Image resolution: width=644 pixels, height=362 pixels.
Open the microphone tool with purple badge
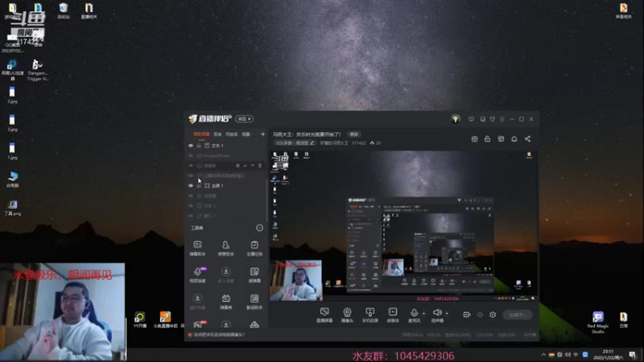pos(197,274)
